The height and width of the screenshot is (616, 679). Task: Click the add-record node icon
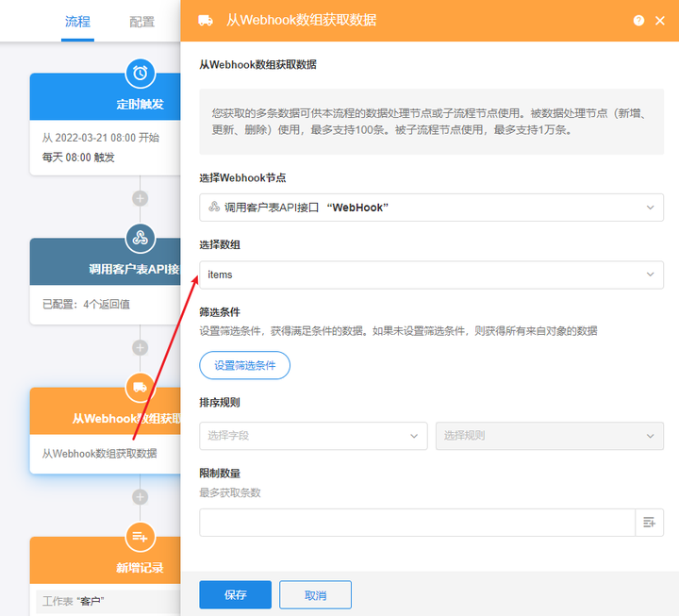pos(140,537)
